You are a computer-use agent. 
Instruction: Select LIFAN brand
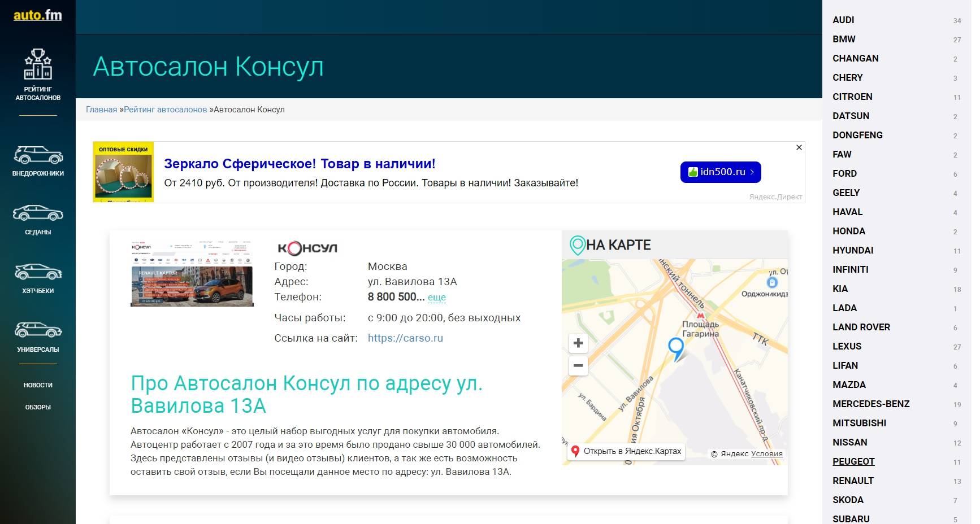(845, 365)
